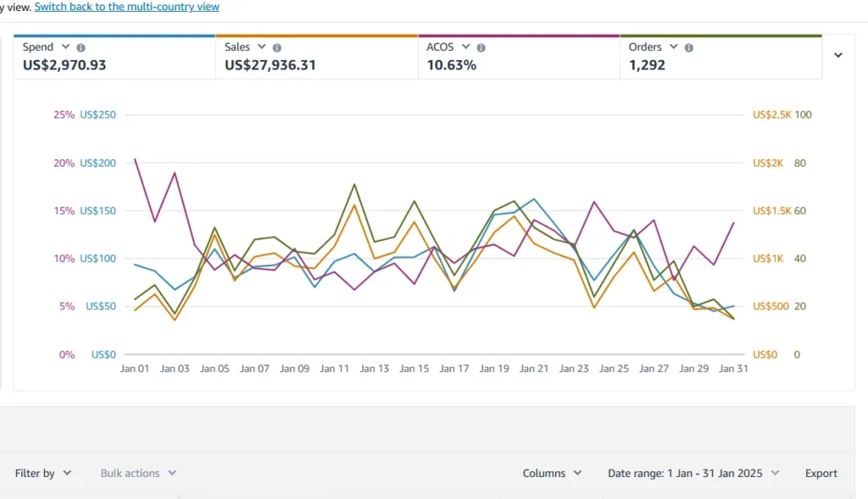Click the info icon beside Sales
The height and width of the screenshot is (499, 868).
pos(277,48)
